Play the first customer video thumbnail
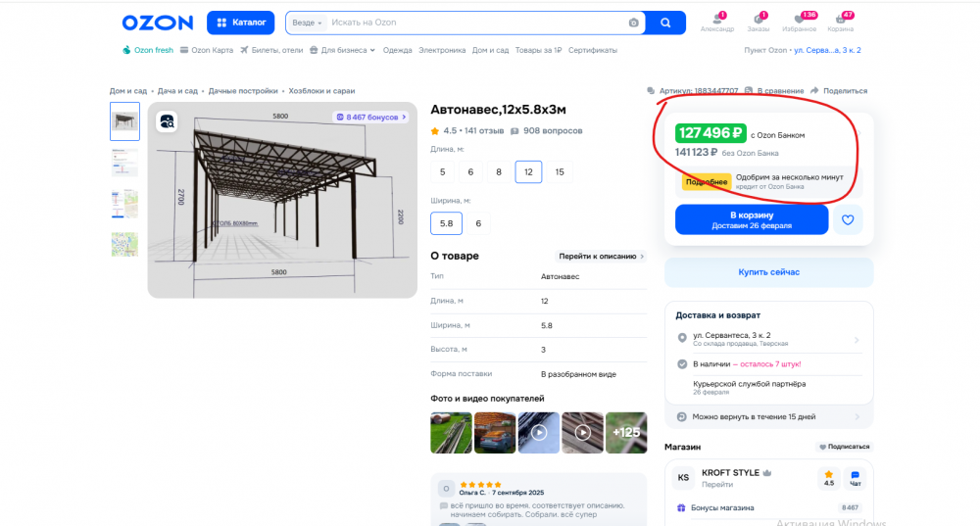The height and width of the screenshot is (526, 980). tap(539, 432)
